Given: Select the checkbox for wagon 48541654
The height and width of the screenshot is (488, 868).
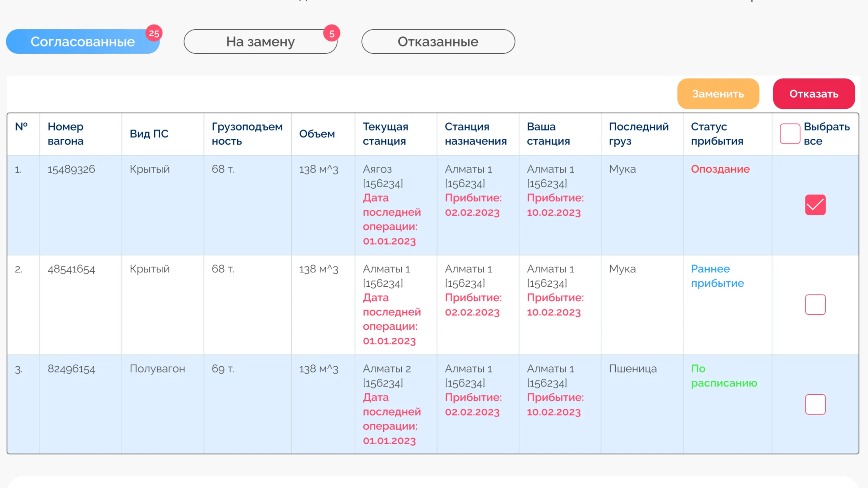Looking at the screenshot, I should [x=815, y=304].
